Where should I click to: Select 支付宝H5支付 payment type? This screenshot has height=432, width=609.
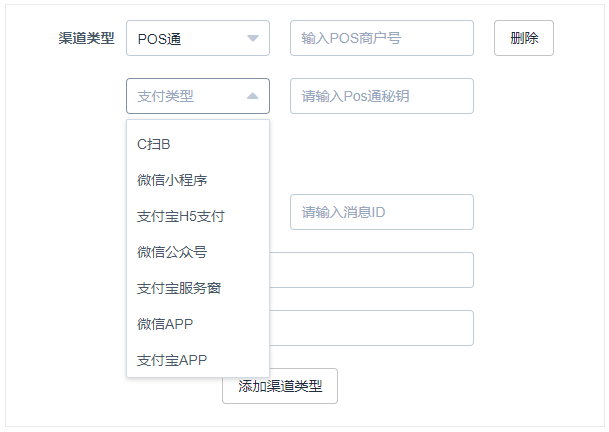(198, 216)
